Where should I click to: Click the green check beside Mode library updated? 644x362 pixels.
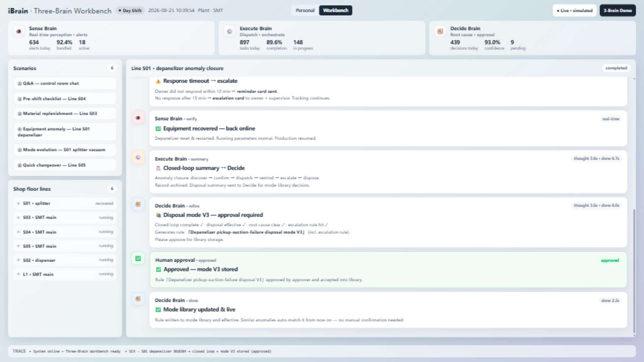pos(158,310)
